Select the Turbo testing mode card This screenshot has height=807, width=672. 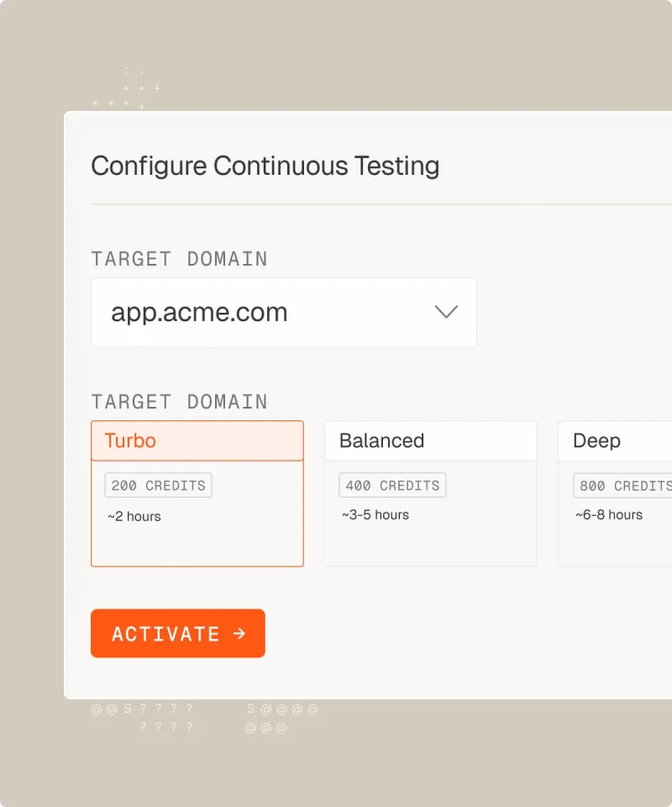[197, 493]
